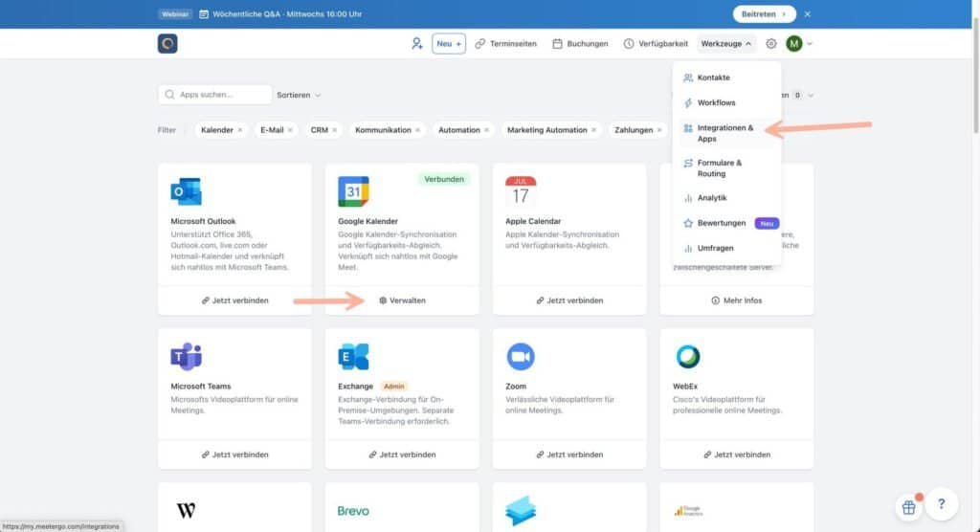
Task: Connect Zoom via Jetzt verbinden
Action: coord(569,454)
